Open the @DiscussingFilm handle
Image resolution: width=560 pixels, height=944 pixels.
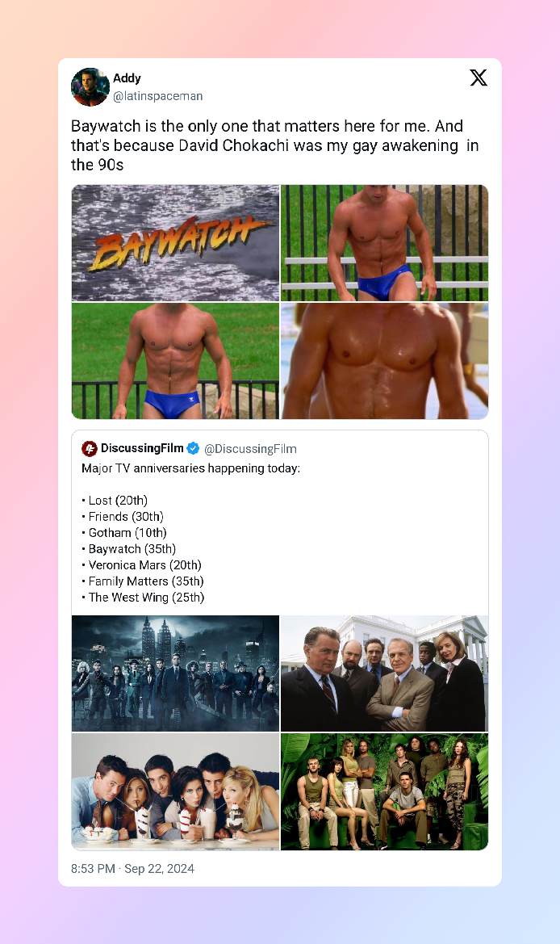250,448
